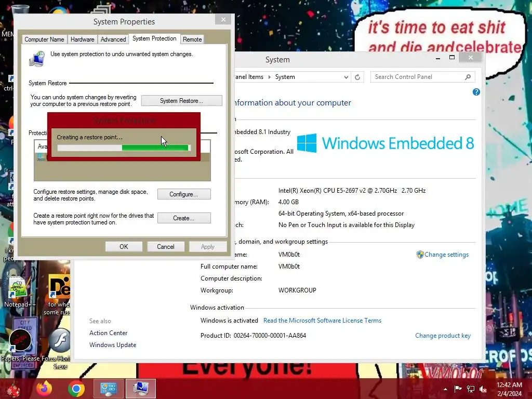
Task: Refresh the System control panel window
Action: [357, 77]
